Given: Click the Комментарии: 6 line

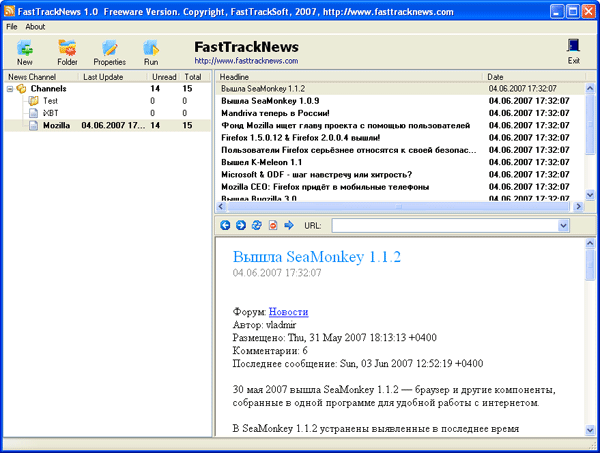Looking at the screenshot, I should click(270, 350).
